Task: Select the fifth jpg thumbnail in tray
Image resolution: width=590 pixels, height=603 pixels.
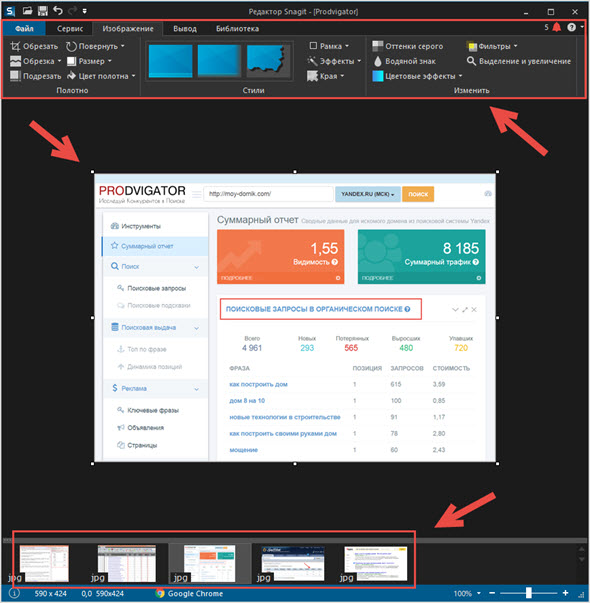Action: click(375, 563)
